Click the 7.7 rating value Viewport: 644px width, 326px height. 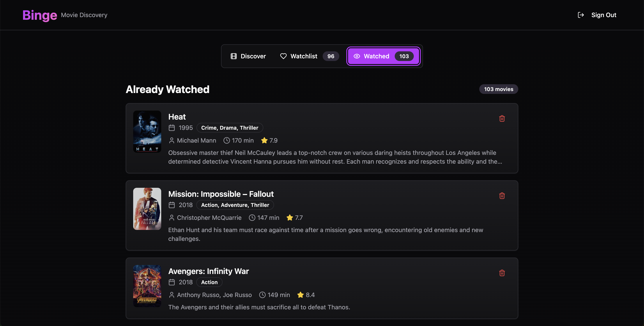coord(299,218)
